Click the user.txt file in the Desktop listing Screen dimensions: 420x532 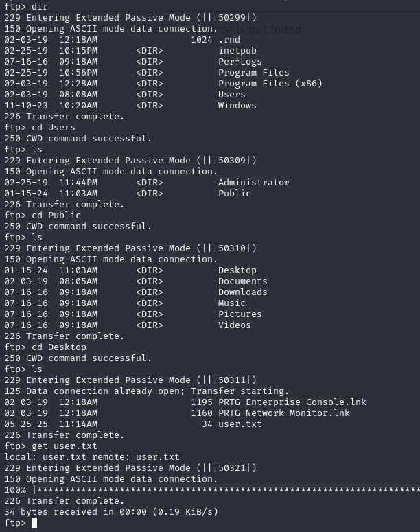coord(240,424)
